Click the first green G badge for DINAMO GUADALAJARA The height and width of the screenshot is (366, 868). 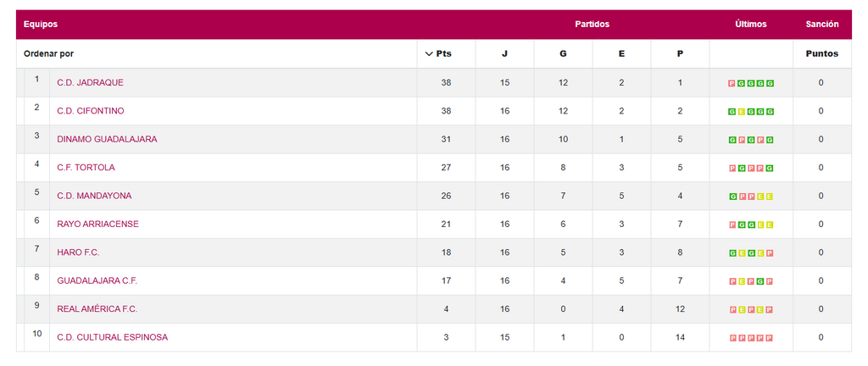click(732, 140)
